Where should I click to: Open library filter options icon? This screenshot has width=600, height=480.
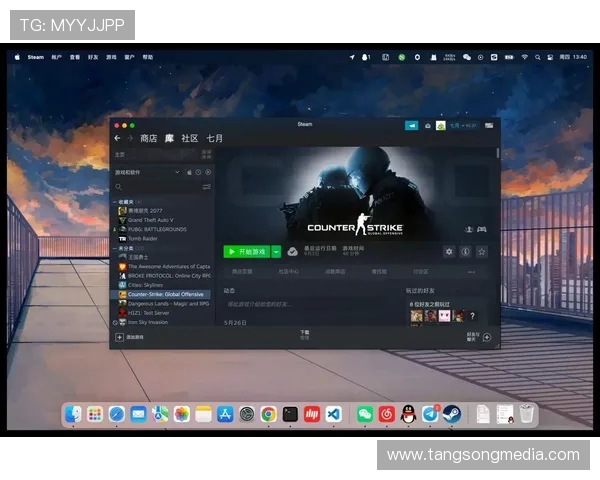tap(207, 187)
